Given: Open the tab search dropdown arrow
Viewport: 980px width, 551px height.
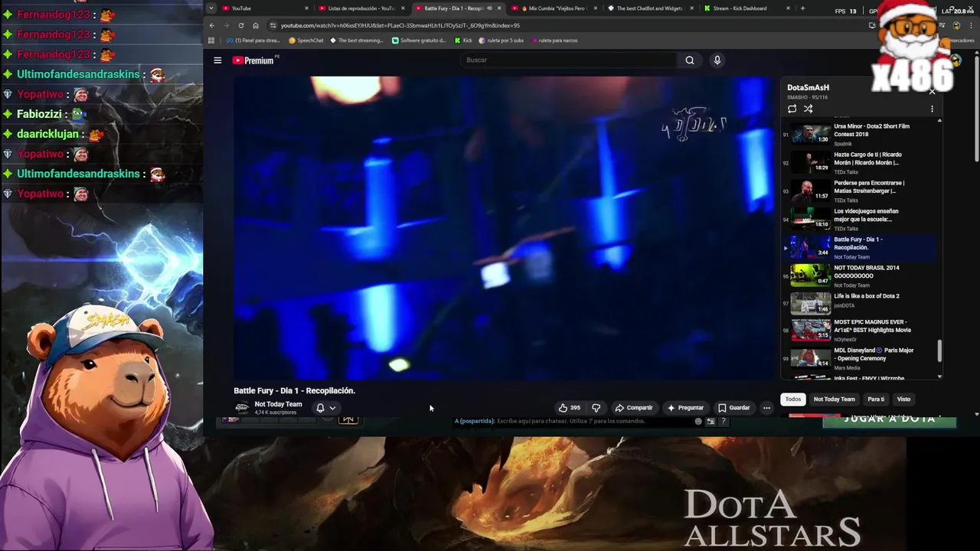Looking at the screenshot, I should tap(211, 8).
